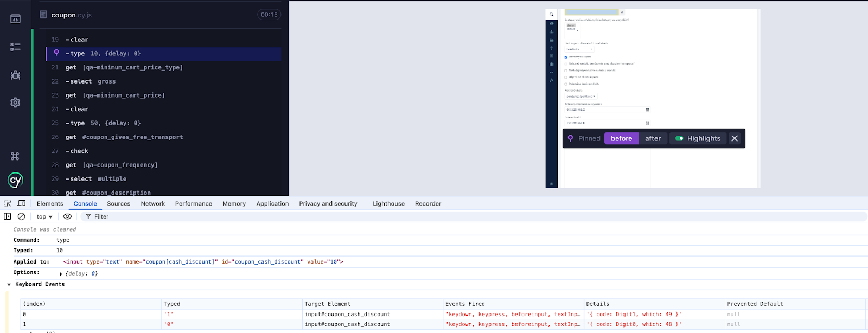The height and width of the screenshot is (333, 868).
Task: Toggle device toolbar icon in DevTools
Action: coord(22,203)
